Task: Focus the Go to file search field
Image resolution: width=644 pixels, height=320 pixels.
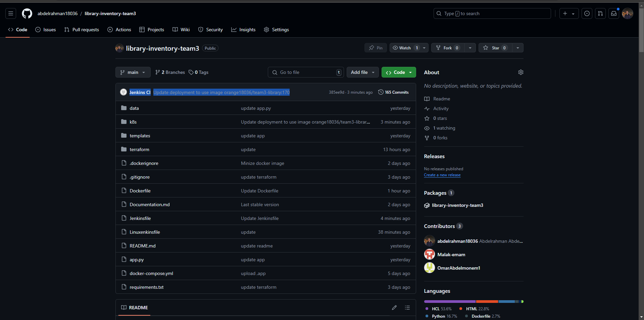Action: click(306, 72)
